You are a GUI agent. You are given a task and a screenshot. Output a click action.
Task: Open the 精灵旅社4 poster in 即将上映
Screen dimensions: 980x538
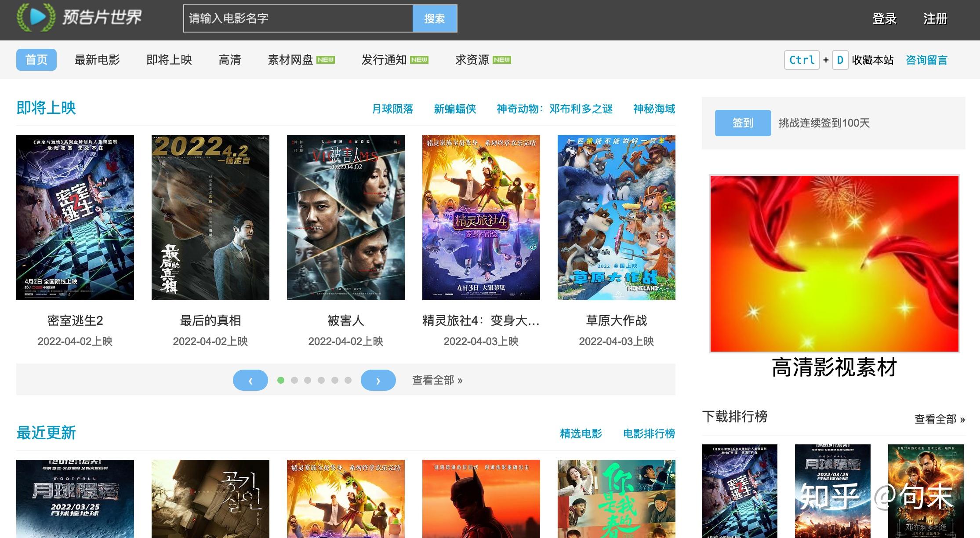(x=481, y=218)
